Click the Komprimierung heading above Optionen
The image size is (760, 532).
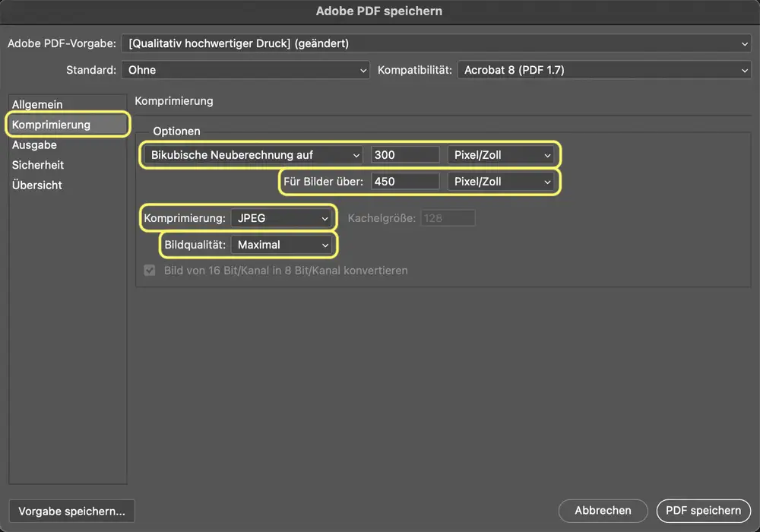(x=174, y=101)
